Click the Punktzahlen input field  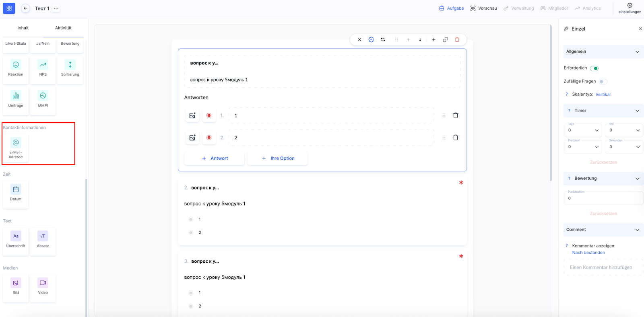pos(603,198)
